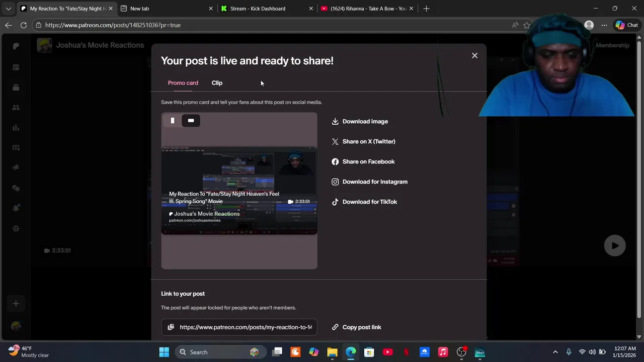
Task: Click the Patreon address bar
Action: click(x=272, y=25)
